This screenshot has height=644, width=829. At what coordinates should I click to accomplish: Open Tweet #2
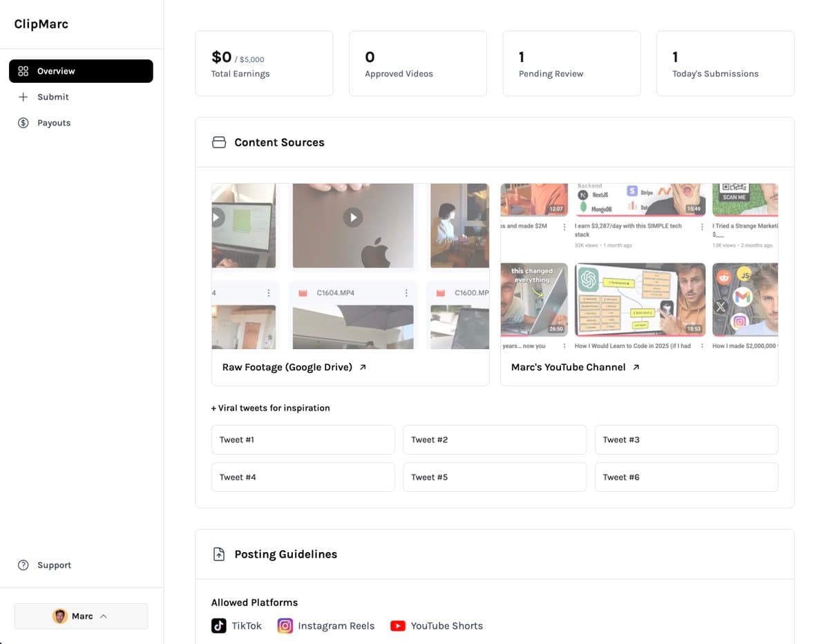(495, 439)
